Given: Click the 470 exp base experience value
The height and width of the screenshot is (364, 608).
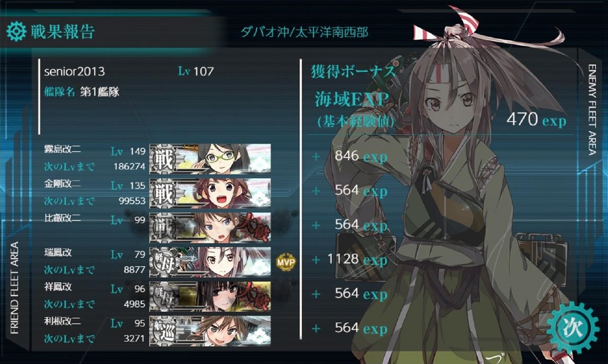Looking at the screenshot, I should 536,119.
